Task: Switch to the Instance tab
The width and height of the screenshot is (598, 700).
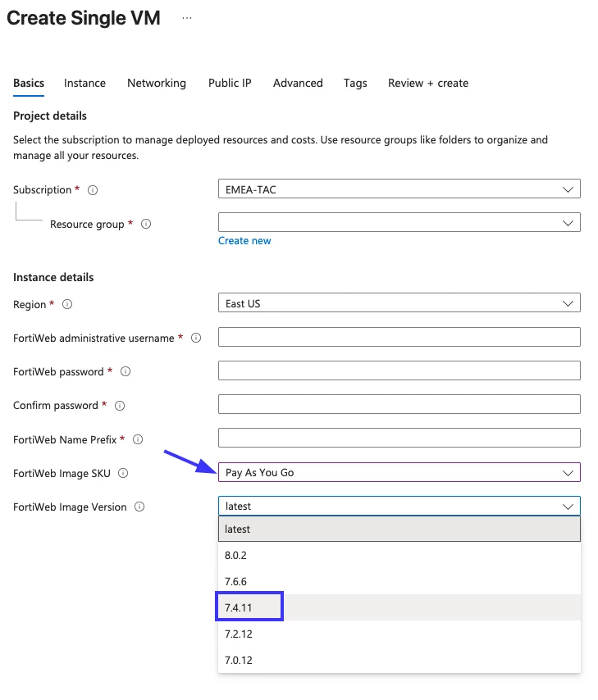Action: pyautogui.click(x=85, y=84)
